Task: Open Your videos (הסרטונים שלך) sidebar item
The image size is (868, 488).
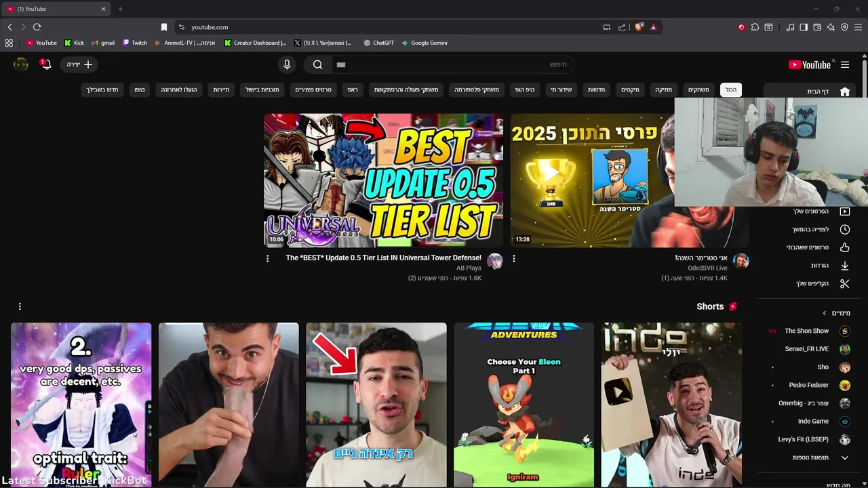Action: (x=821, y=211)
